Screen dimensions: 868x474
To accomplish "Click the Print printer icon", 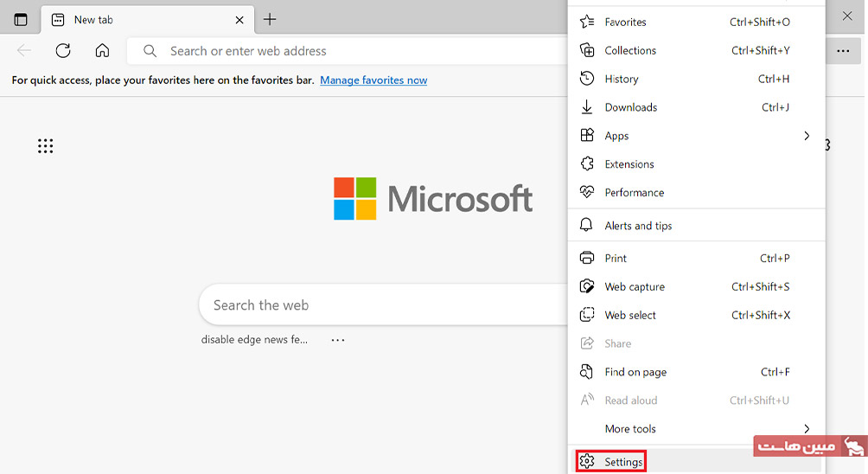I will pyautogui.click(x=587, y=258).
